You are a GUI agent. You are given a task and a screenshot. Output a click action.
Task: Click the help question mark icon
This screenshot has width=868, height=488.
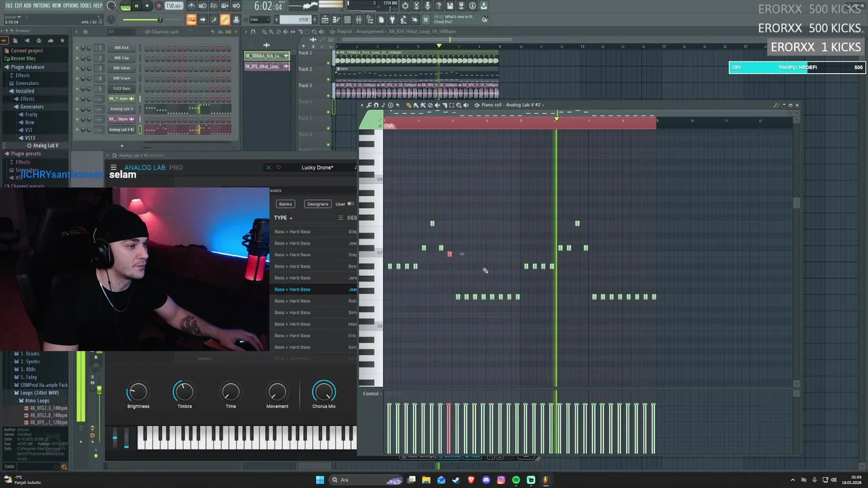(439, 6)
